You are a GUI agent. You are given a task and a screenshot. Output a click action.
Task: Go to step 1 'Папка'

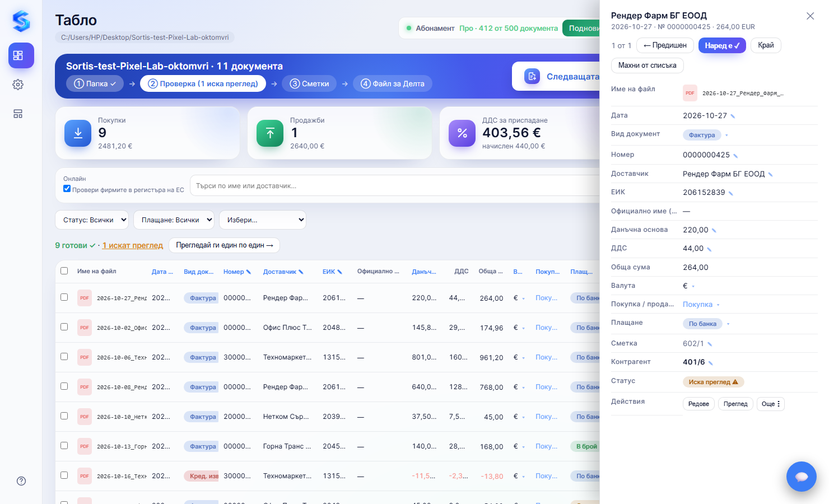coord(95,83)
